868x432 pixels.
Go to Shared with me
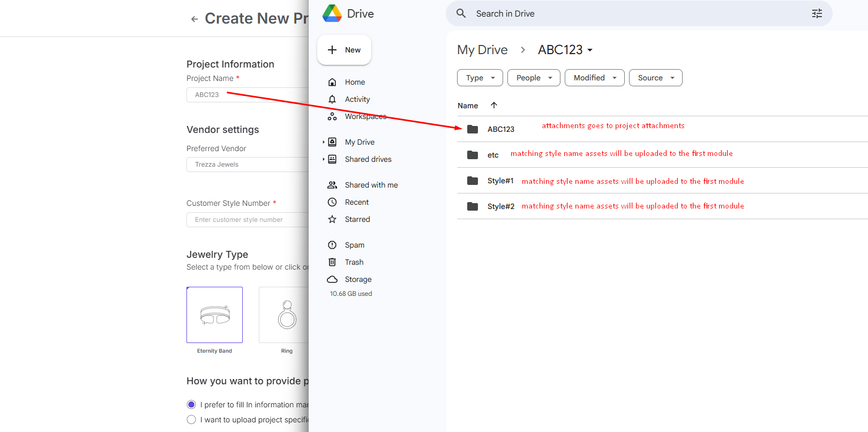coord(371,185)
